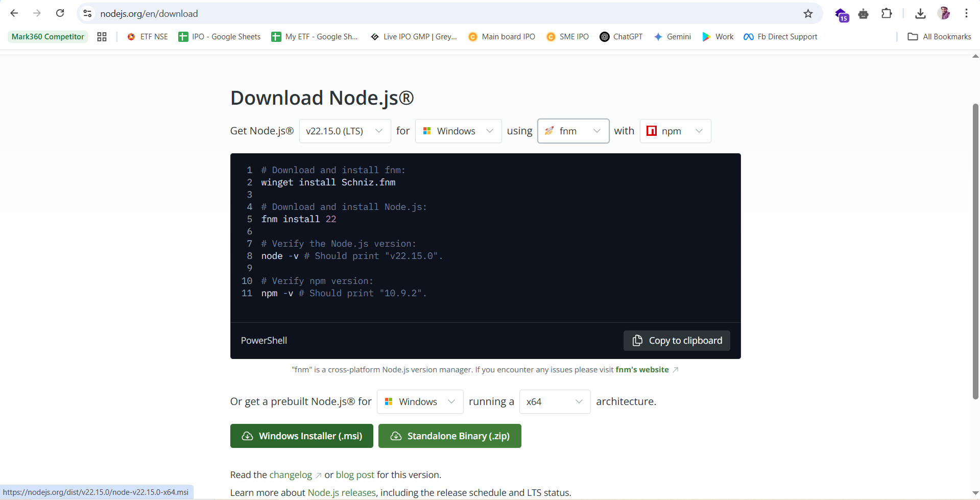Expand the fnm version manager dropdown
980x500 pixels.
pos(573,131)
